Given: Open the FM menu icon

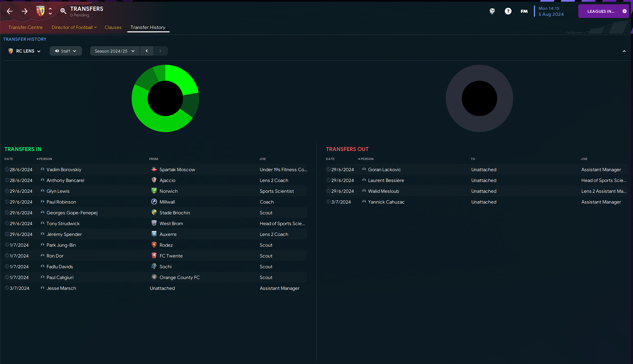Looking at the screenshot, I should (x=524, y=11).
